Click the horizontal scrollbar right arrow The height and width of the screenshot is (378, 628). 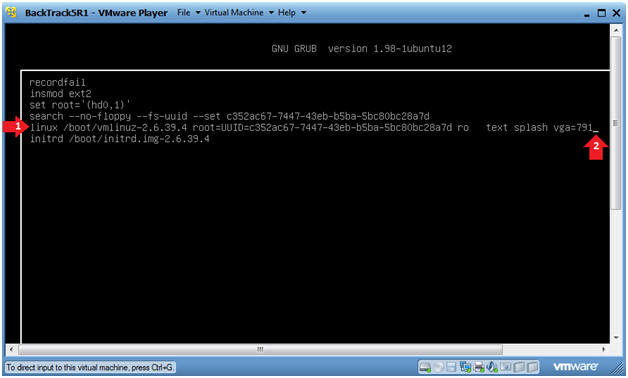[604, 349]
